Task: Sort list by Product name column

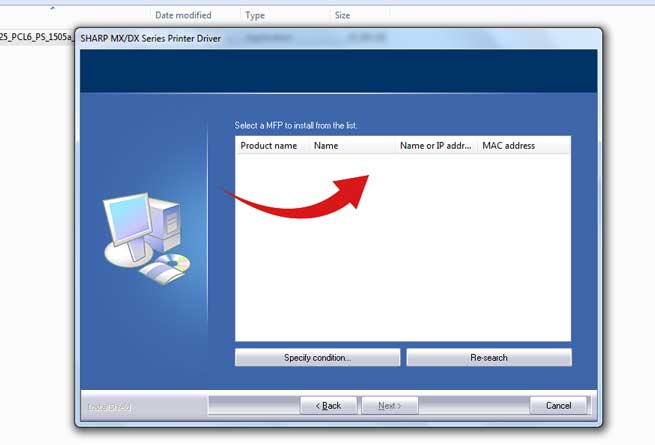Action: (272, 146)
